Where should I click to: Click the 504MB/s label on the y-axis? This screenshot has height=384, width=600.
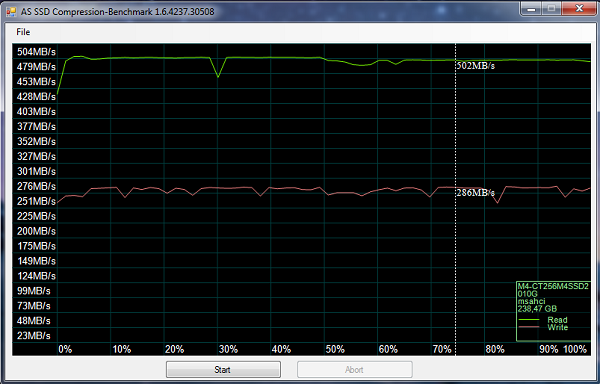(x=36, y=52)
